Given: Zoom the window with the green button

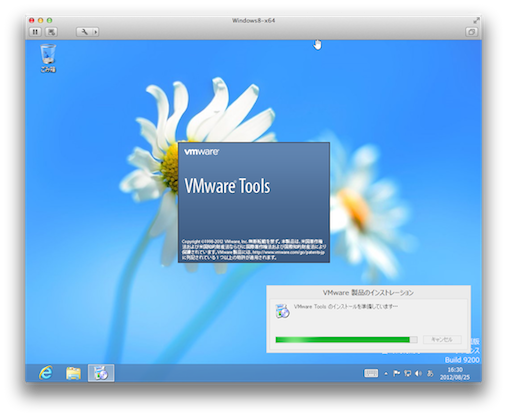Looking at the screenshot, I should (x=49, y=20).
